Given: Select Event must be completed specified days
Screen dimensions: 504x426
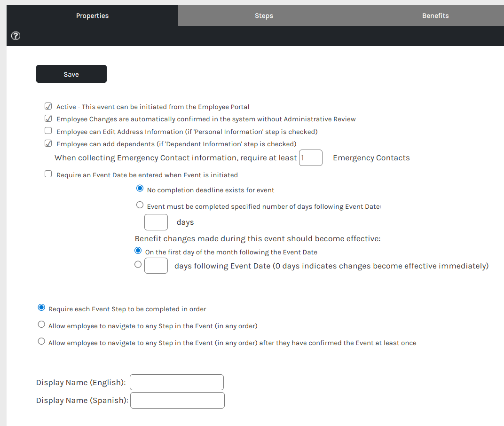Looking at the screenshot, I should pos(140,205).
